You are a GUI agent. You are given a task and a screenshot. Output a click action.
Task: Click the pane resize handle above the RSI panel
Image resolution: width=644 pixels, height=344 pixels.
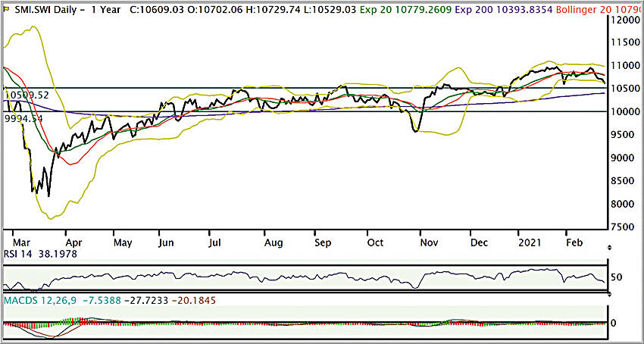[609, 248]
